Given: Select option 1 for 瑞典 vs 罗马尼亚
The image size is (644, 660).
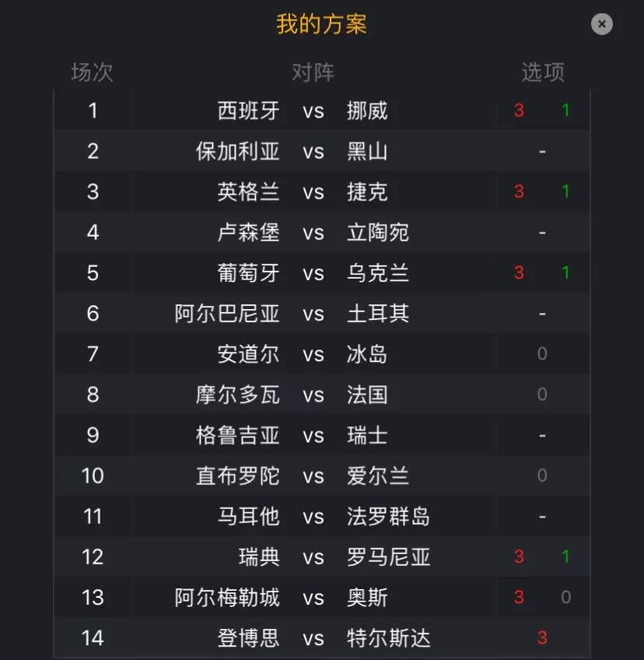Looking at the screenshot, I should click(x=565, y=557).
